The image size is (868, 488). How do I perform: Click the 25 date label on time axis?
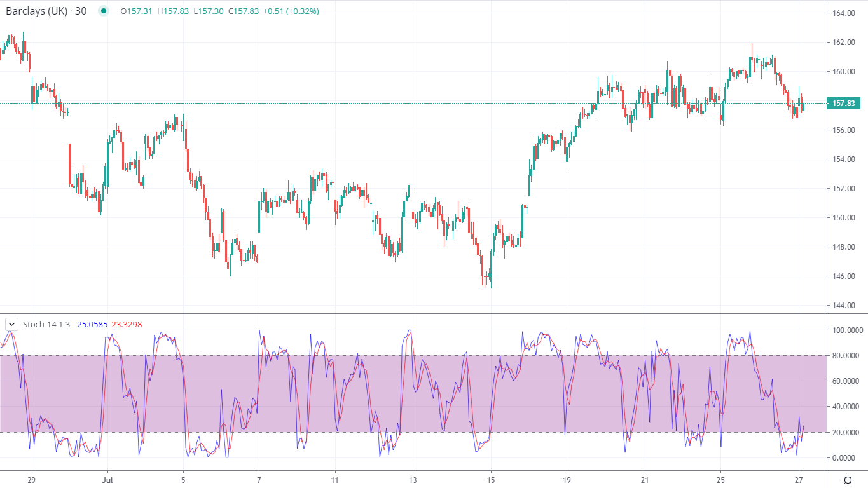pos(720,480)
